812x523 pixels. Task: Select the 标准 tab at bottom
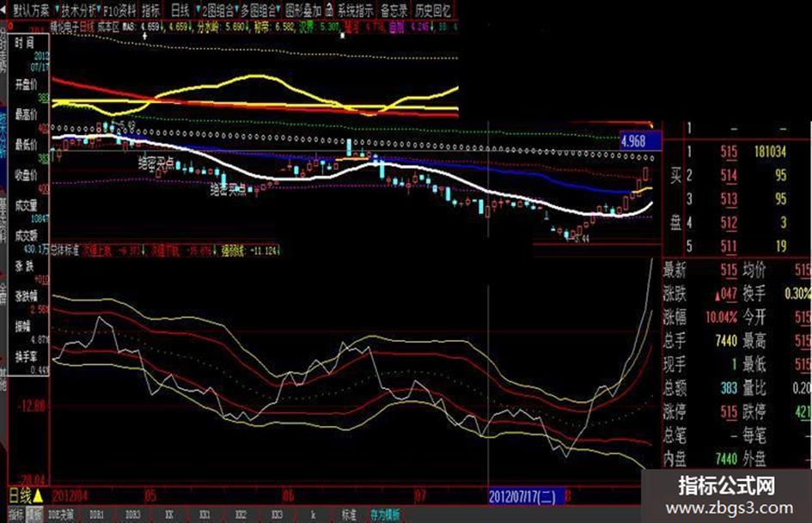(349, 514)
